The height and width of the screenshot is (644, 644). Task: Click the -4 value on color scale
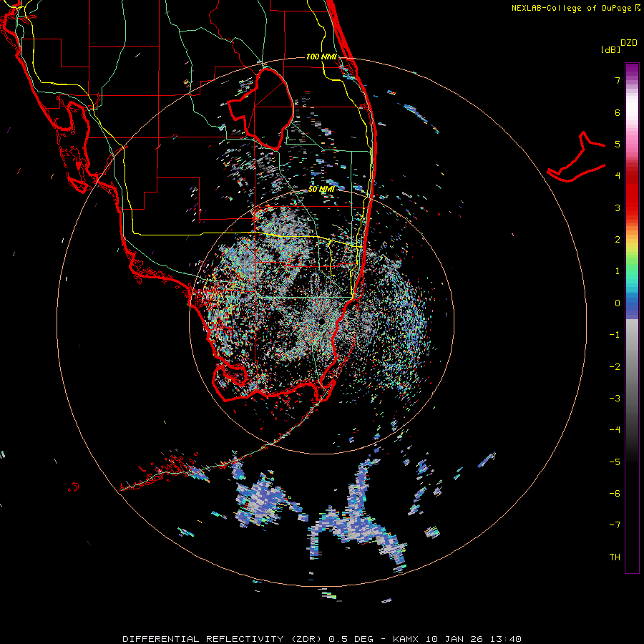(x=615, y=430)
